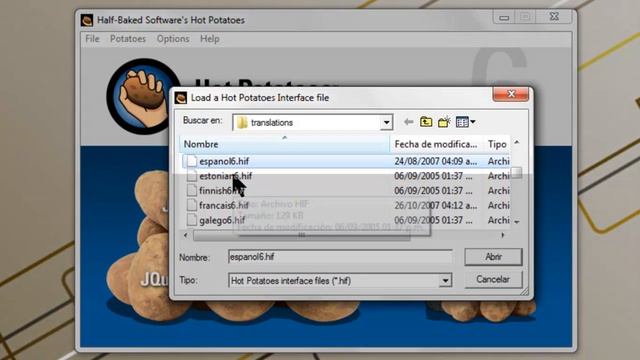Expand the Tipo file type dropdown
Screen dimensions: 640x360
pos(445,281)
